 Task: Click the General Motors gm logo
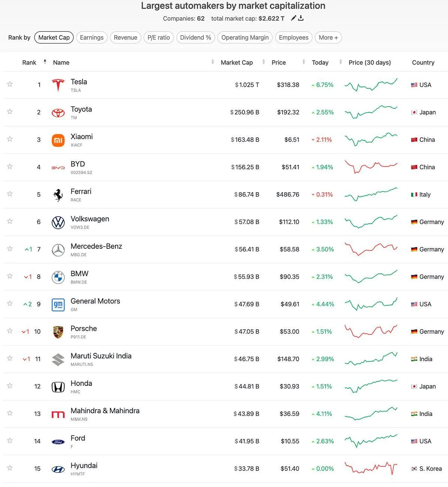(x=58, y=305)
